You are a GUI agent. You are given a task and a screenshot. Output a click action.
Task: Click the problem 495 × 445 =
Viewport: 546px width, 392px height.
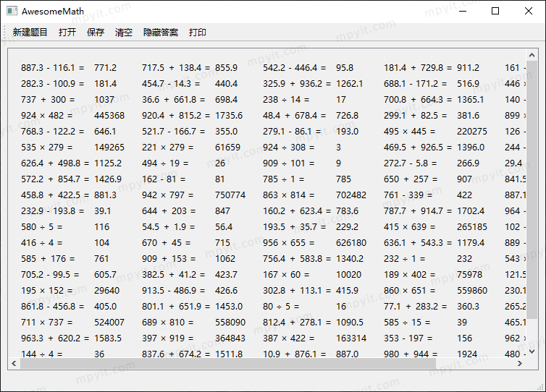410,132
